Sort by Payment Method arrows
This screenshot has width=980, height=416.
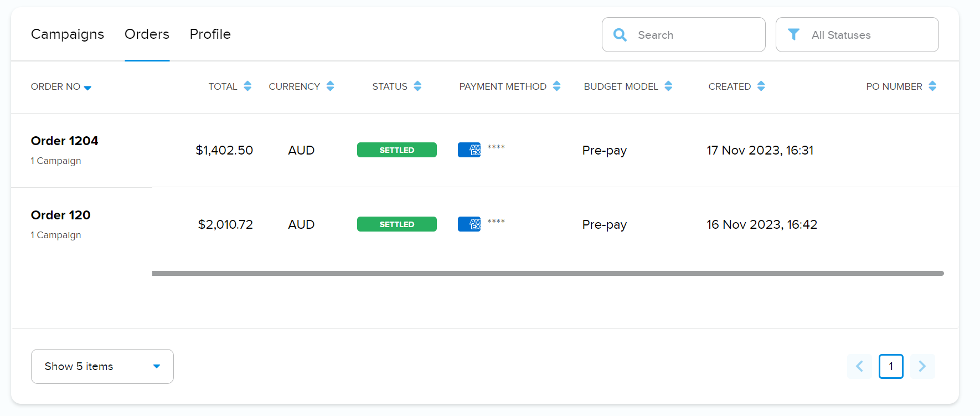(x=556, y=86)
